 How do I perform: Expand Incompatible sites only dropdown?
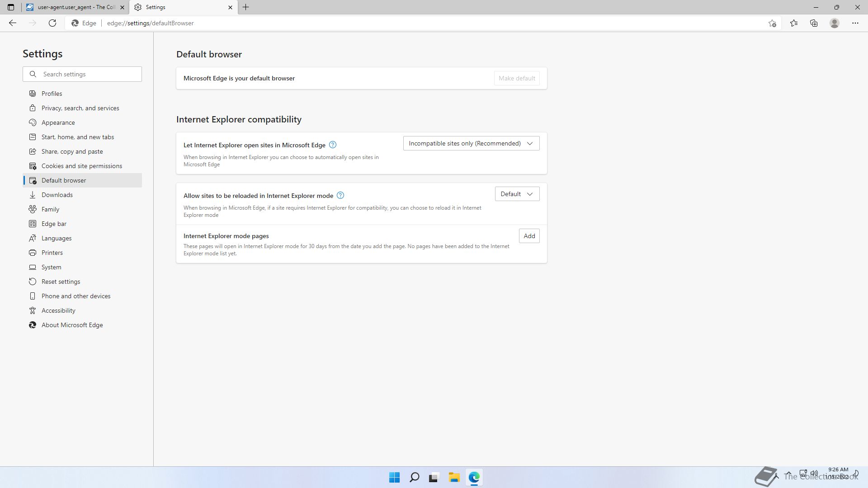pyautogui.click(x=471, y=143)
